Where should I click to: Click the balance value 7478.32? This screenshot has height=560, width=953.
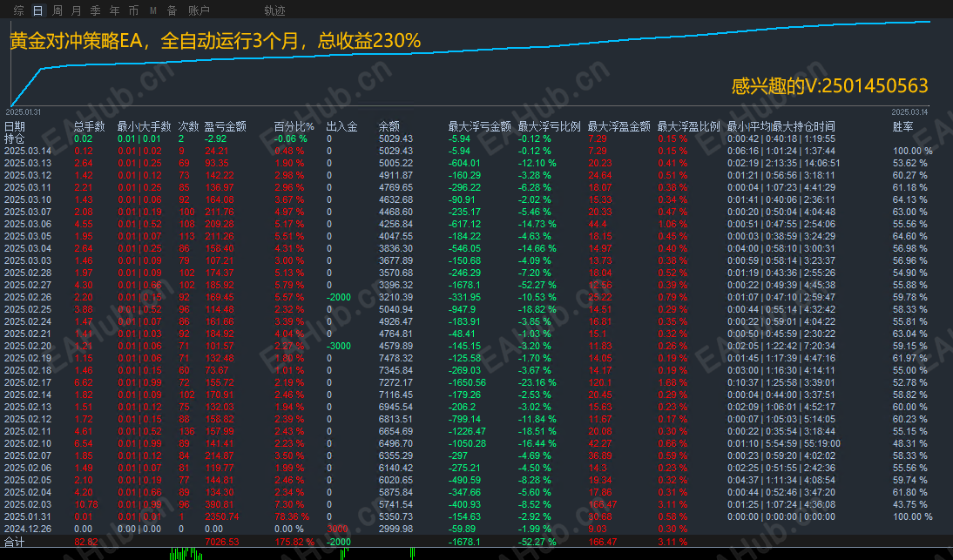click(x=395, y=358)
